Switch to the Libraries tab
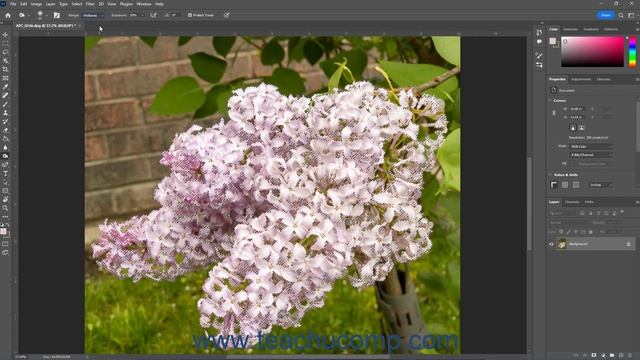 [x=604, y=79]
